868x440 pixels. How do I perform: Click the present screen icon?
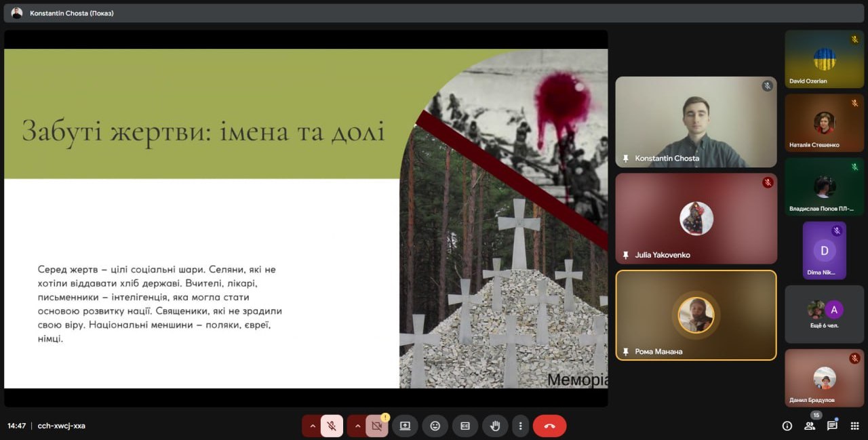click(405, 426)
